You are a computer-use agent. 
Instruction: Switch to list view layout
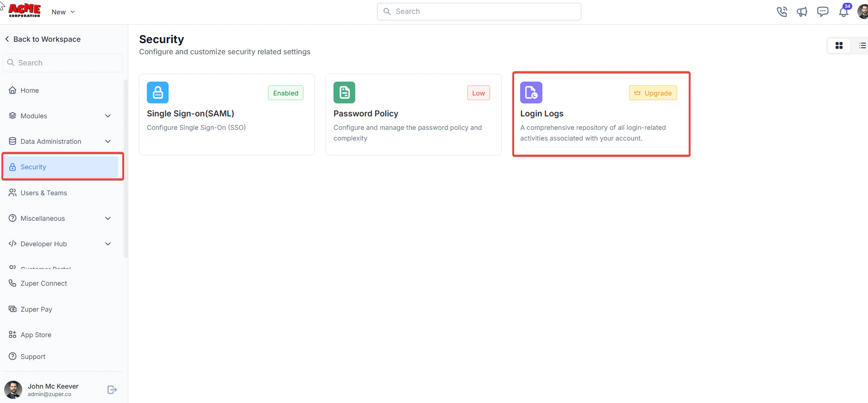coord(862,45)
